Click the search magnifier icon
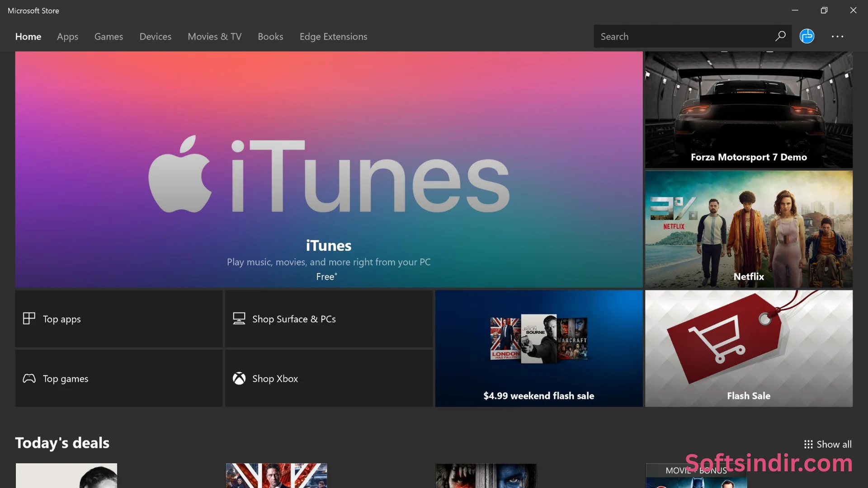 (780, 36)
